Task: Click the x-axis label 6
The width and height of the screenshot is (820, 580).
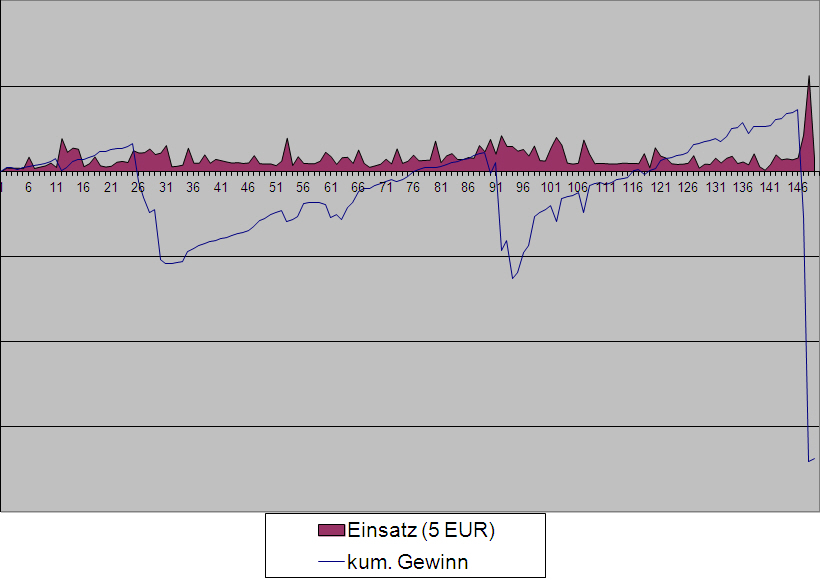Action: point(28,187)
